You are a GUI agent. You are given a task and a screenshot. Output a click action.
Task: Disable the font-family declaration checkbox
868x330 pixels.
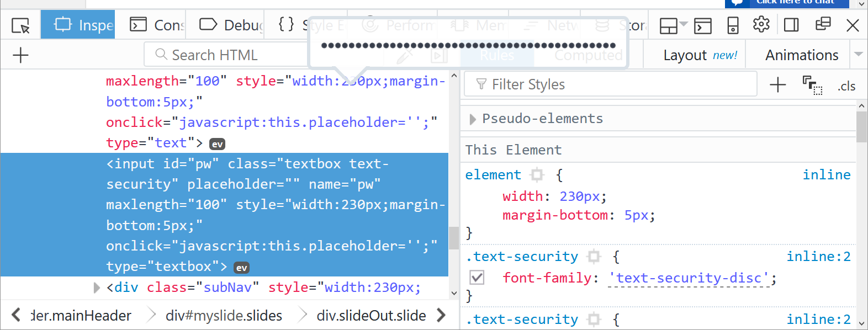coord(477,277)
